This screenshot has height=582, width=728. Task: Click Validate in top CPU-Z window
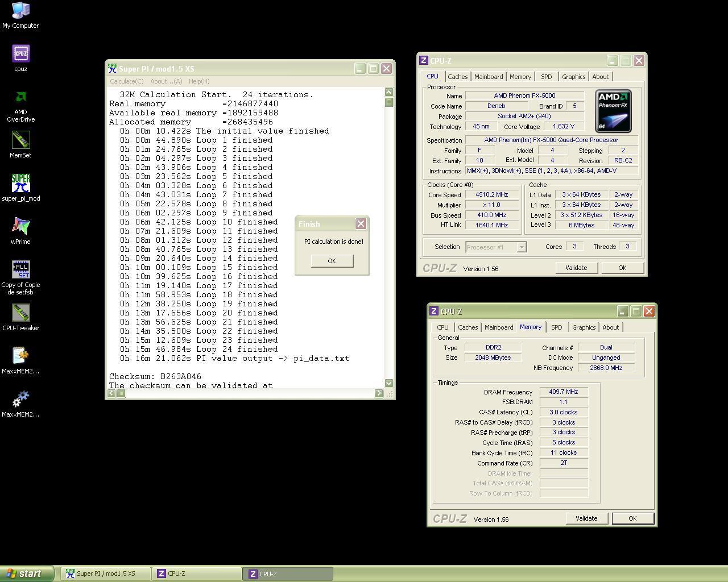tap(576, 268)
